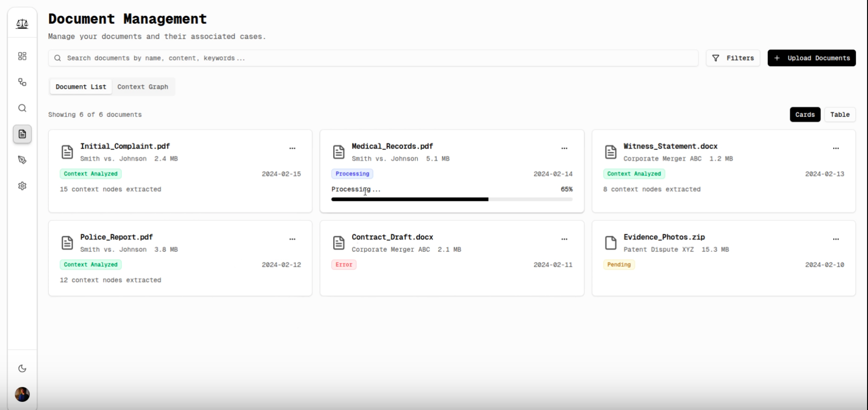Focus the document search field
The width and height of the screenshot is (868, 410).
(373, 58)
